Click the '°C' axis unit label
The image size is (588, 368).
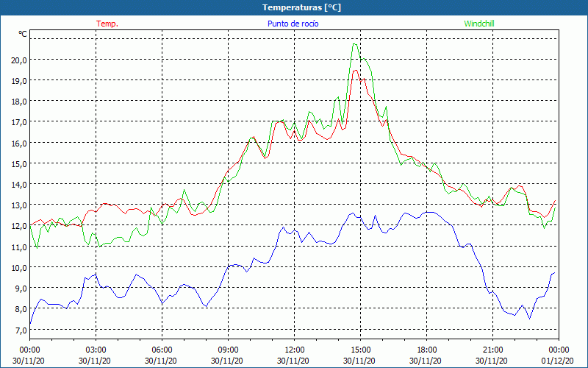coord(23,34)
